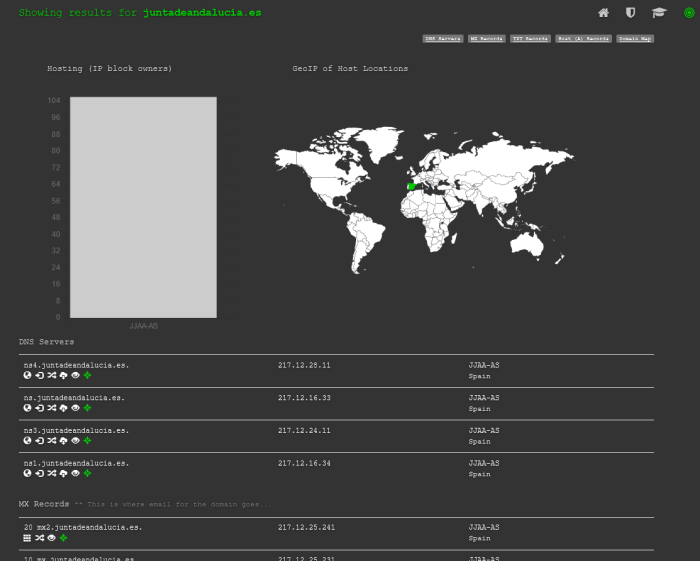The image size is (700, 561).
Task: Click shuffle icon for ns1.juntadeandalucia.es
Action: click(51, 473)
